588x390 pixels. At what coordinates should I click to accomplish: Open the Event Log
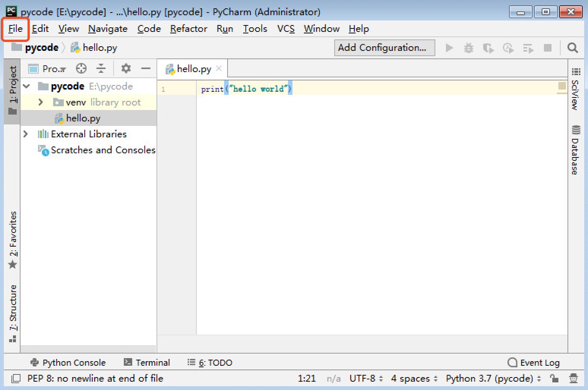[534, 363]
